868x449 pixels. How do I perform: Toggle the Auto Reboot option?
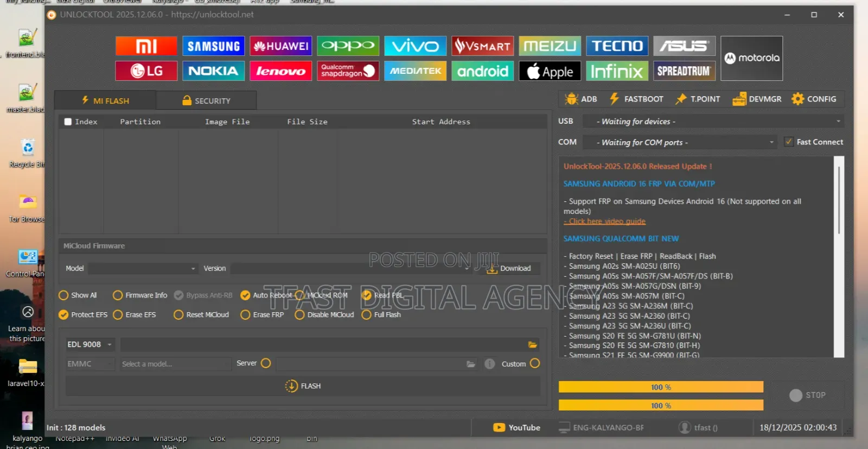266,295
